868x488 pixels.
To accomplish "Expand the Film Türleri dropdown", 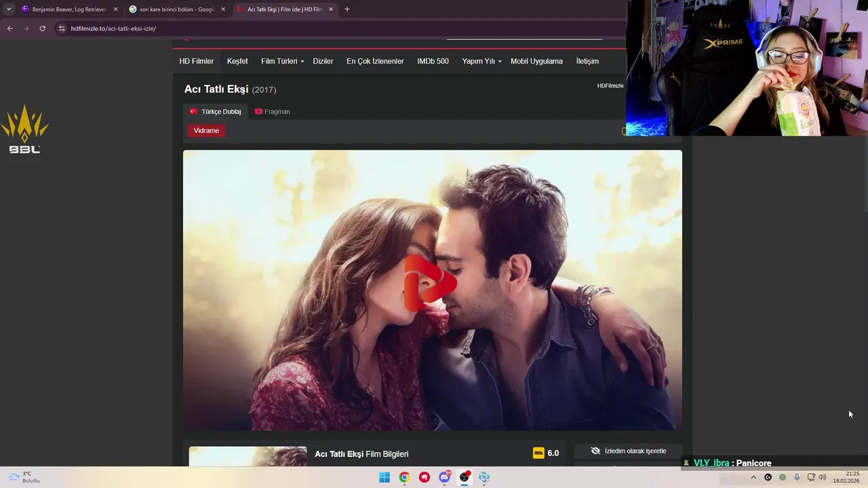I will (282, 61).
